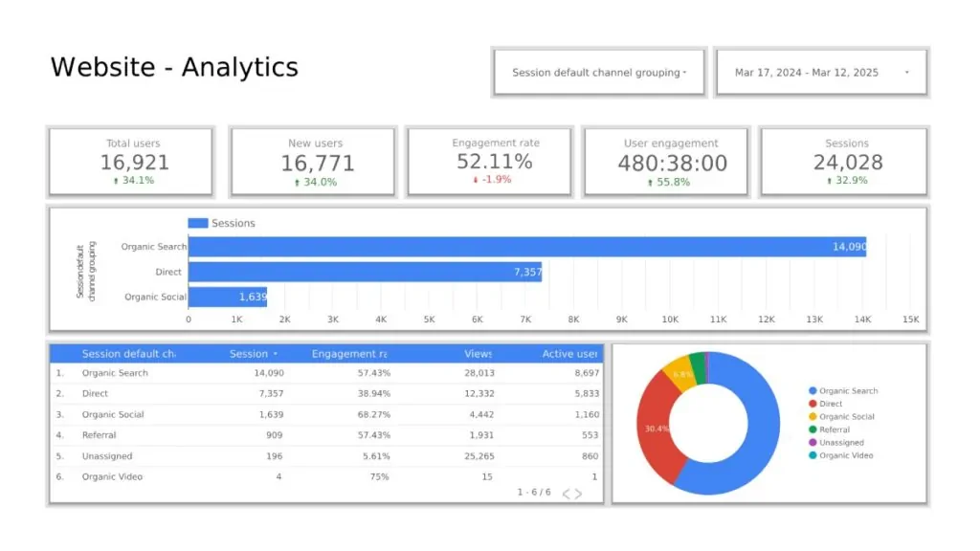Select the Engagement rate scorecard
Viewport: 980px width, 551px height.
(489, 162)
